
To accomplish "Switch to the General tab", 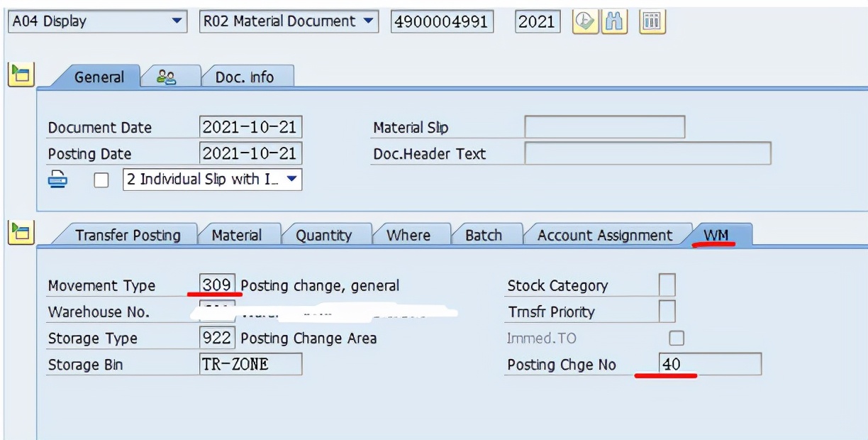I will tap(99, 77).
